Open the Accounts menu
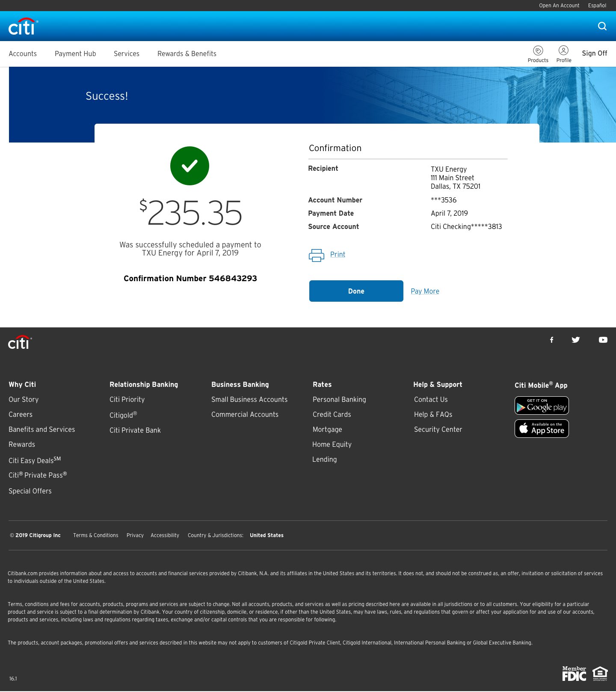Image resolution: width=616 pixels, height=692 pixels. point(23,54)
